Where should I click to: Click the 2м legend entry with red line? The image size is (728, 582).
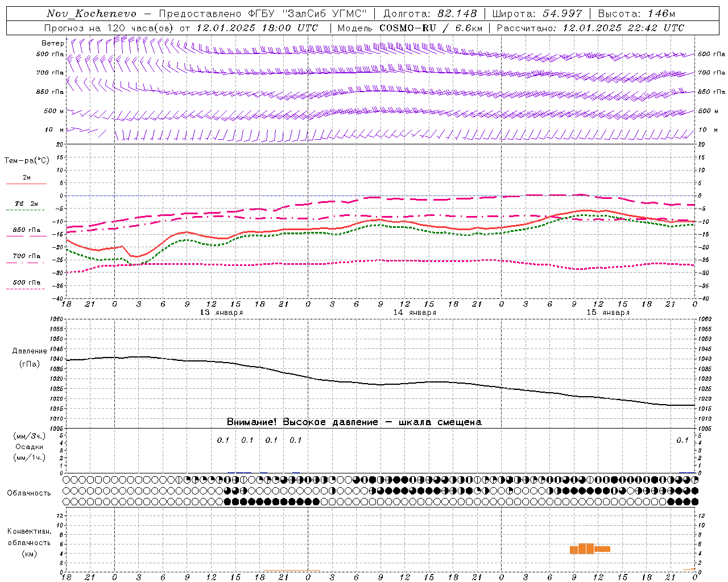[26, 178]
